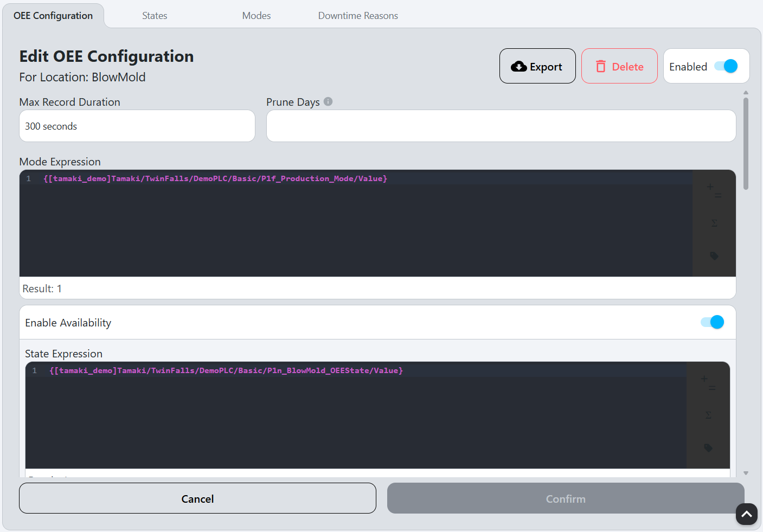Click the vertical scrollbar thumb
The image size is (763, 532).
tap(746, 144)
